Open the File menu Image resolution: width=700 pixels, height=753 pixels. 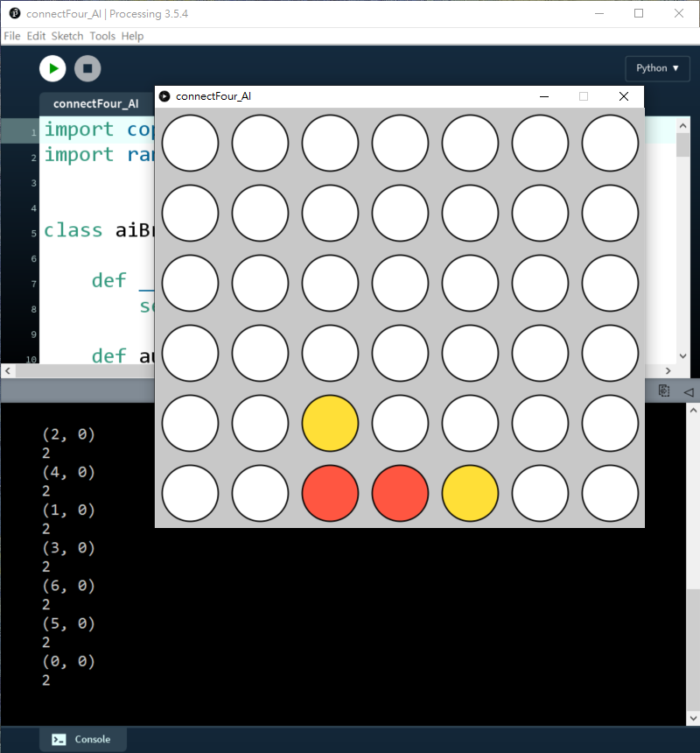click(x=11, y=36)
